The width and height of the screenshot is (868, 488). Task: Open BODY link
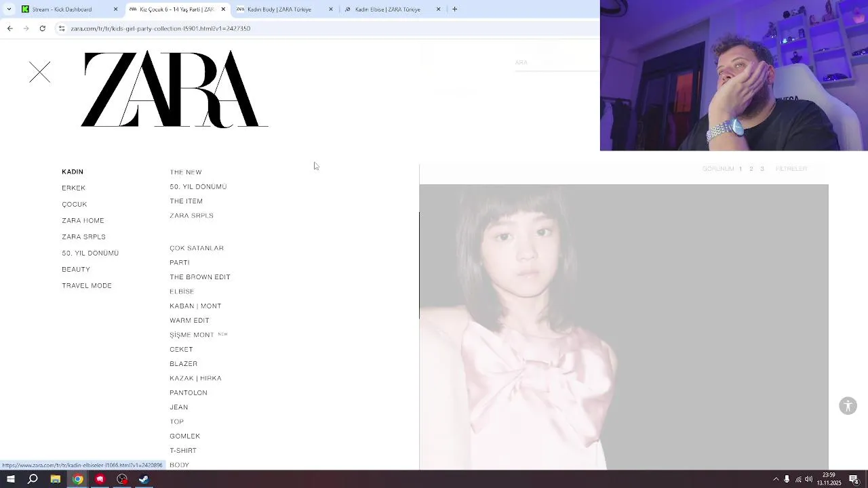tap(179, 465)
